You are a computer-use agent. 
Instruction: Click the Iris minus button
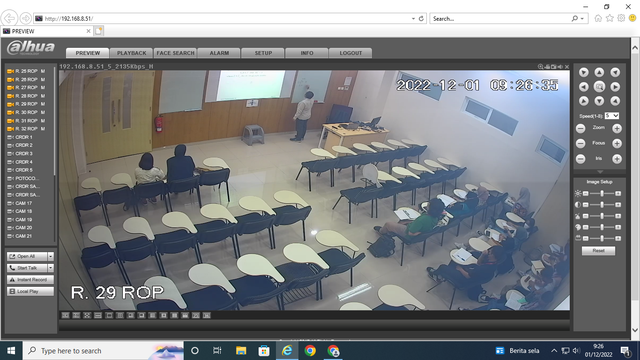click(580, 159)
